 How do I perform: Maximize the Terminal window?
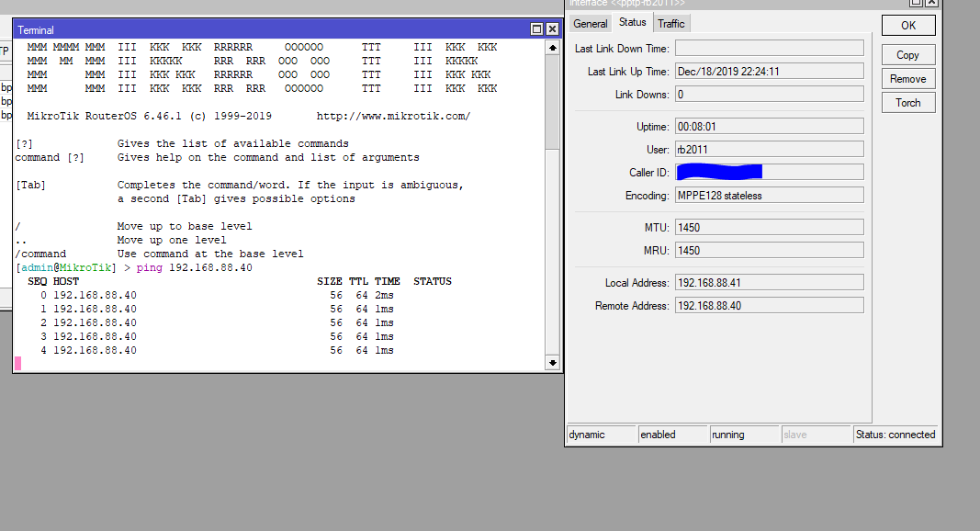coord(536,29)
